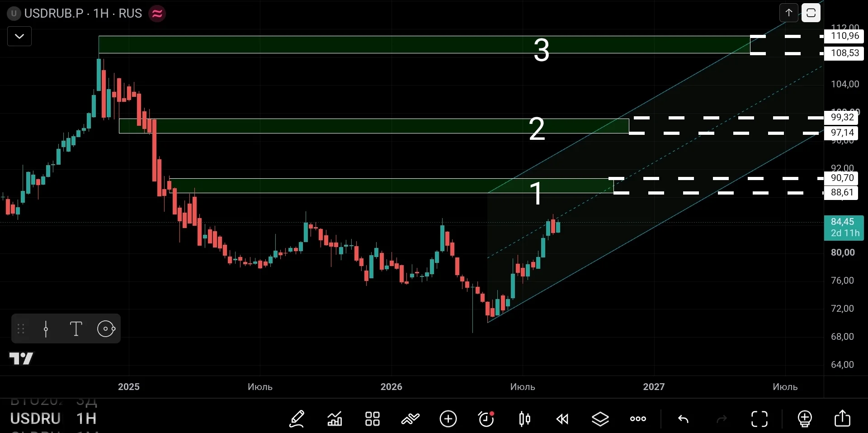Image resolution: width=868 pixels, height=433 pixels.
Task: Select the green zone labeled 1
Action: [392, 186]
